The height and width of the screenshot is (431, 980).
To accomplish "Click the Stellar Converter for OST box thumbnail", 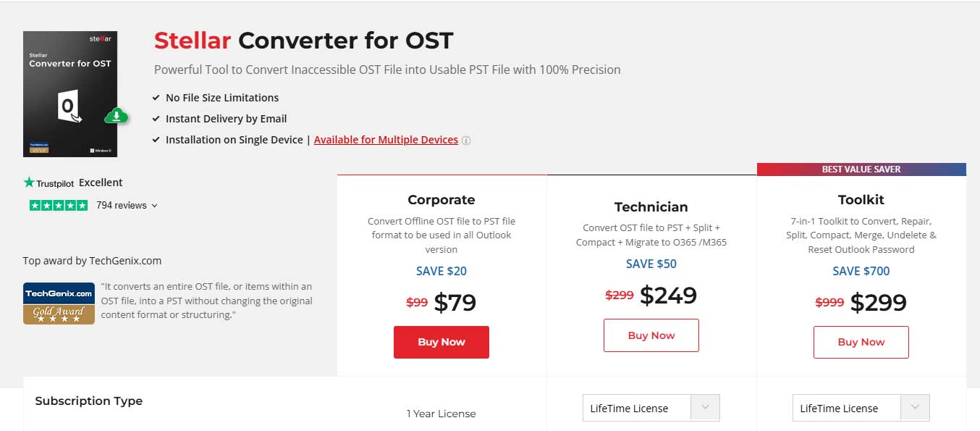I will [x=70, y=93].
